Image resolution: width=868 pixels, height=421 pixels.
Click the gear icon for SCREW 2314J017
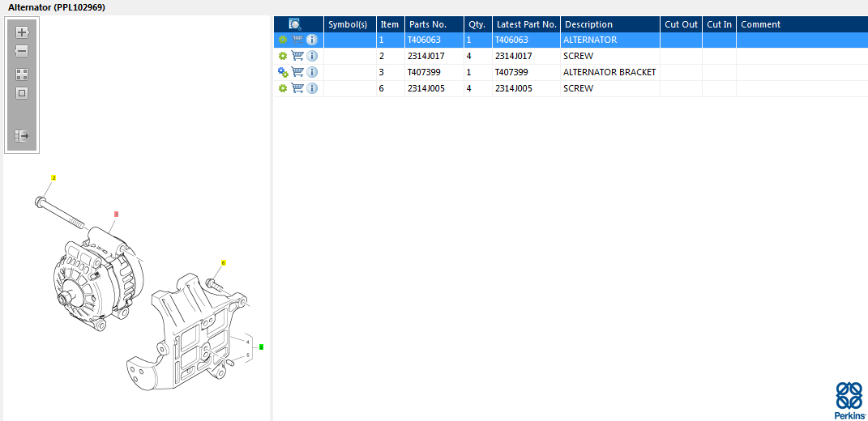(x=283, y=56)
